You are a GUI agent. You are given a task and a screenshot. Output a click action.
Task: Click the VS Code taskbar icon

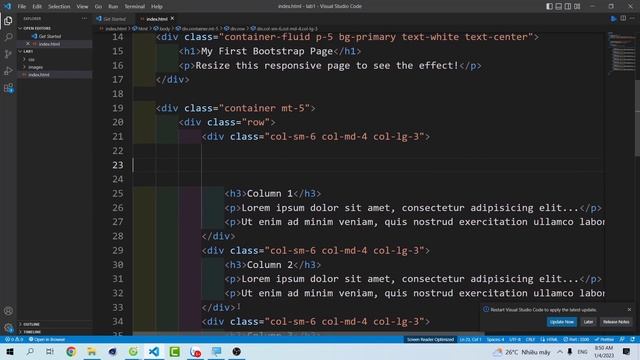tap(154, 351)
